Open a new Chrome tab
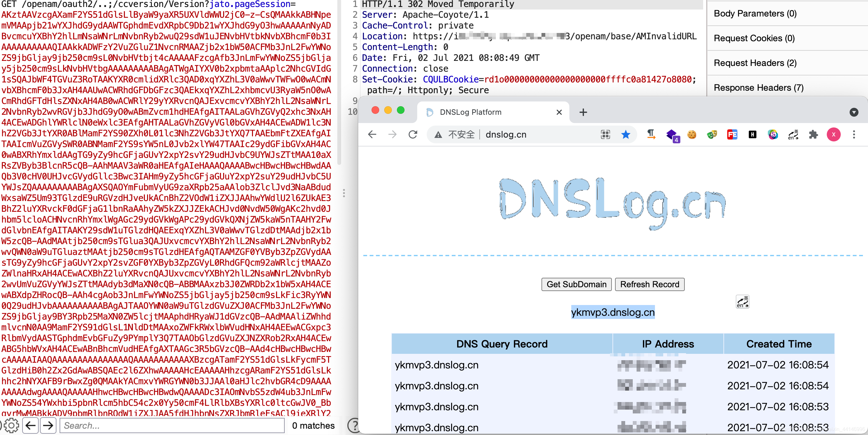Image resolution: width=868 pixels, height=435 pixels. (583, 112)
